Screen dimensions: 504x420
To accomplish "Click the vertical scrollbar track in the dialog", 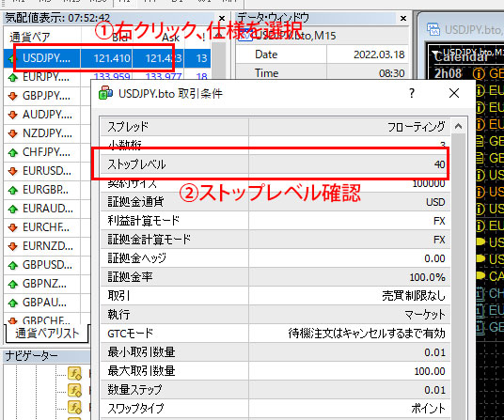I will (x=458, y=276).
